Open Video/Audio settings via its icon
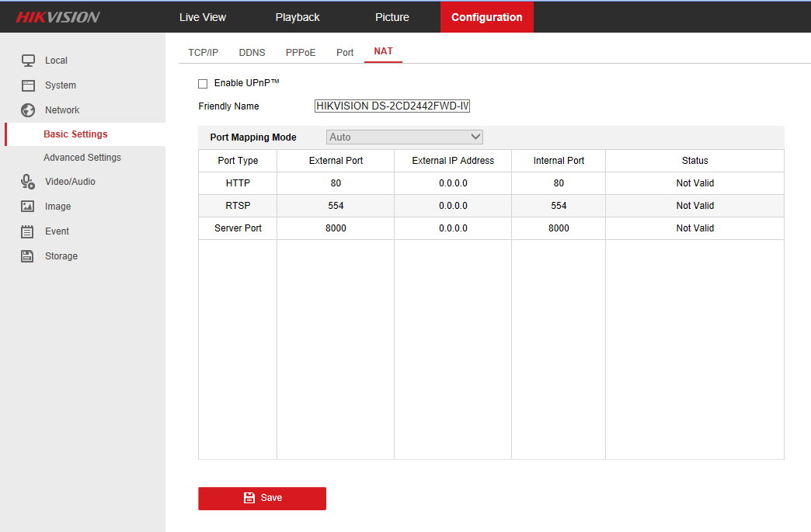The width and height of the screenshot is (811, 532). pyautogui.click(x=29, y=181)
